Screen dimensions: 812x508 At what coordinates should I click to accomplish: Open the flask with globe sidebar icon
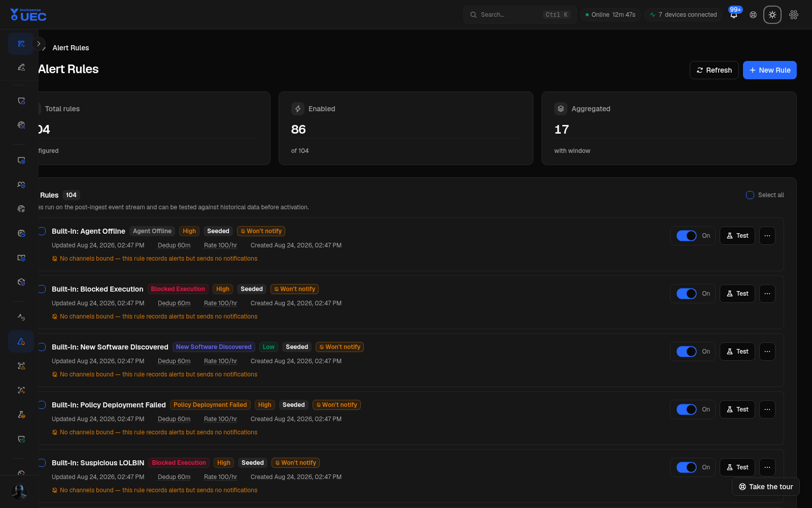point(21,415)
